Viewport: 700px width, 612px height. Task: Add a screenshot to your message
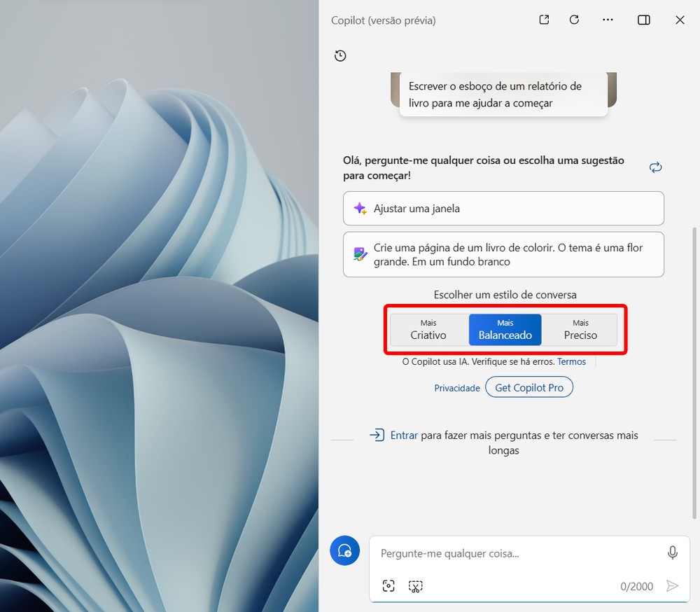pos(388,585)
